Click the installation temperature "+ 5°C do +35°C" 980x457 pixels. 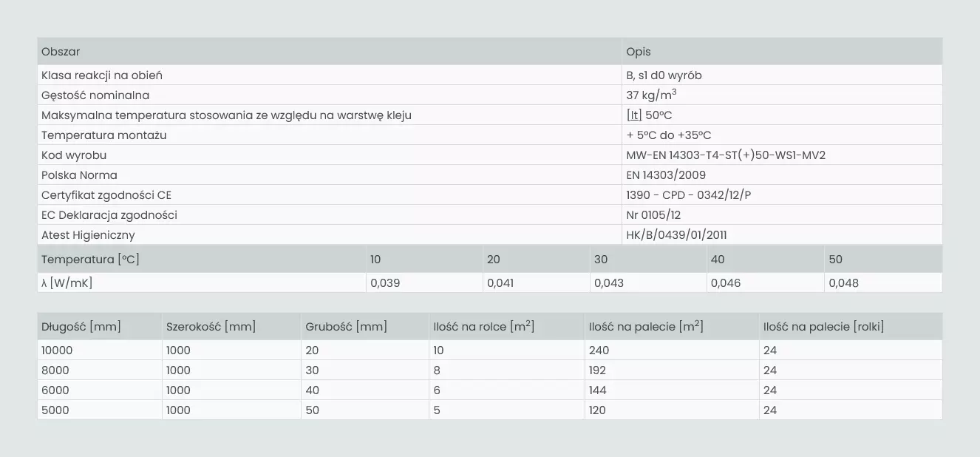(669, 135)
